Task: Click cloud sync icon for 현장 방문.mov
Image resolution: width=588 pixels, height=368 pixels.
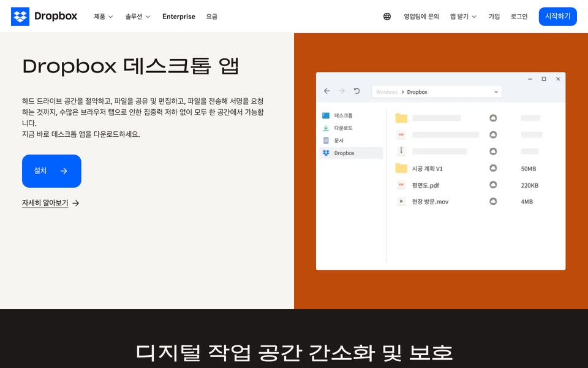Action: point(493,201)
